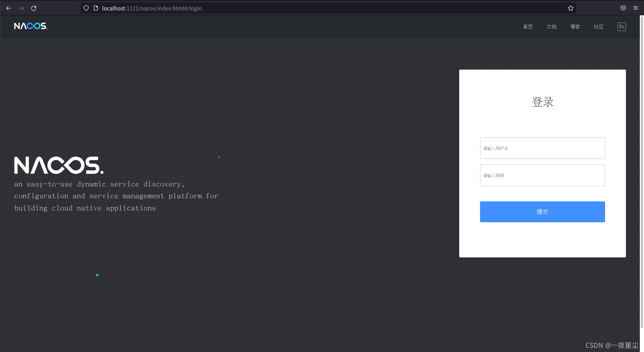The width and height of the screenshot is (644, 352).
Task: Click the text 'an easy-to-use dynamic service discovery,'
Action: point(99,184)
